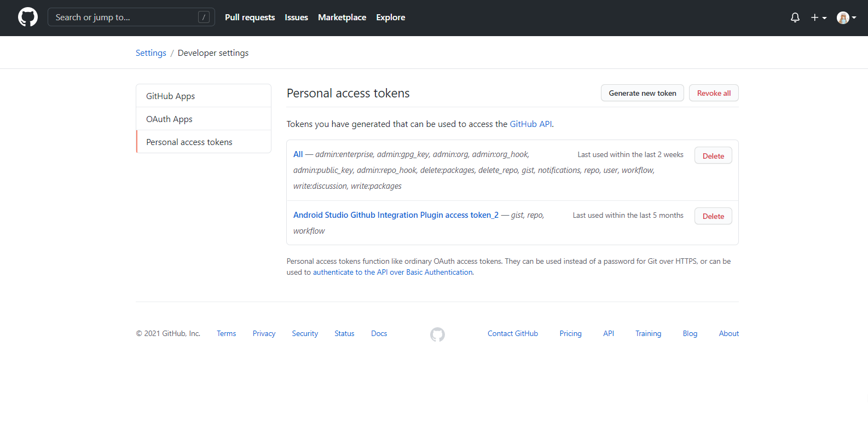This screenshot has width=868, height=434.
Task: Click Generate new token button
Action: pyautogui.click(x=642, y=93)
